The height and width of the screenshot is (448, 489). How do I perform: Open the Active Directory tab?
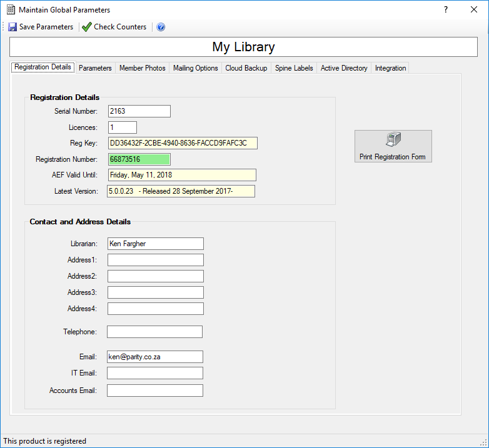[x=344, y=68]
